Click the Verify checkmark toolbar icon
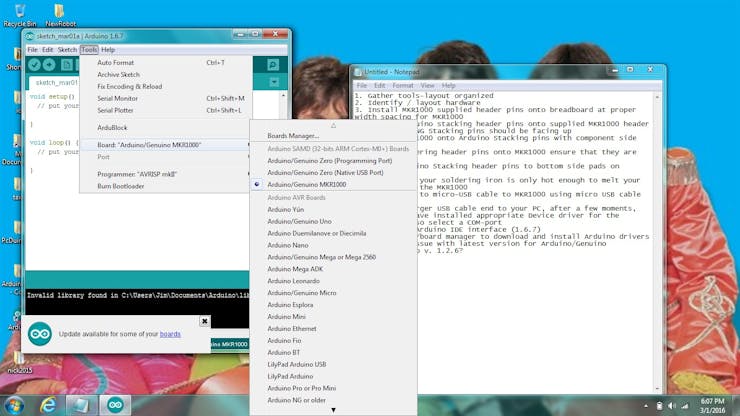740x416 pixels. coord(34,65)
